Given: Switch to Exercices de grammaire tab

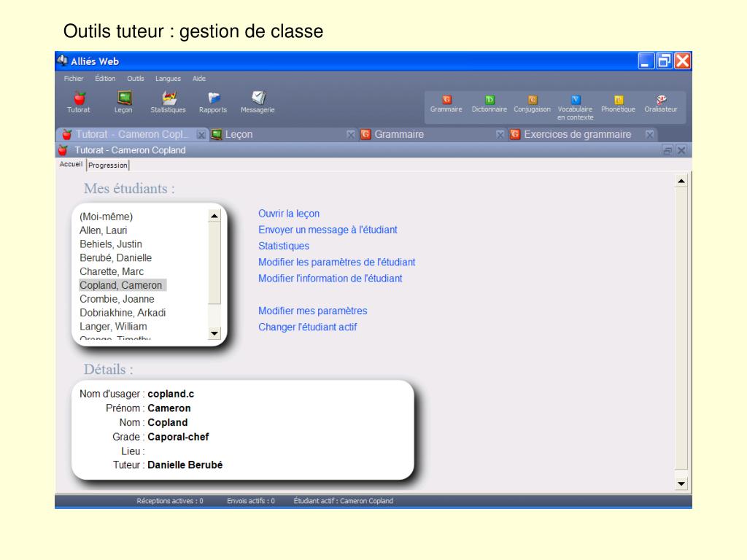Looking at the screenshot, I should coord(582,135).
